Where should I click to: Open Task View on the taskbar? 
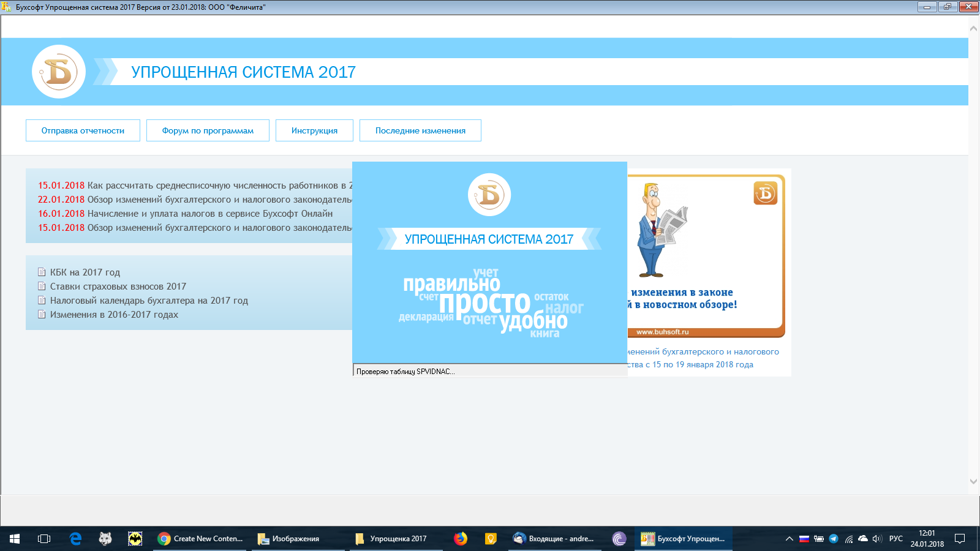coord(44,539)
